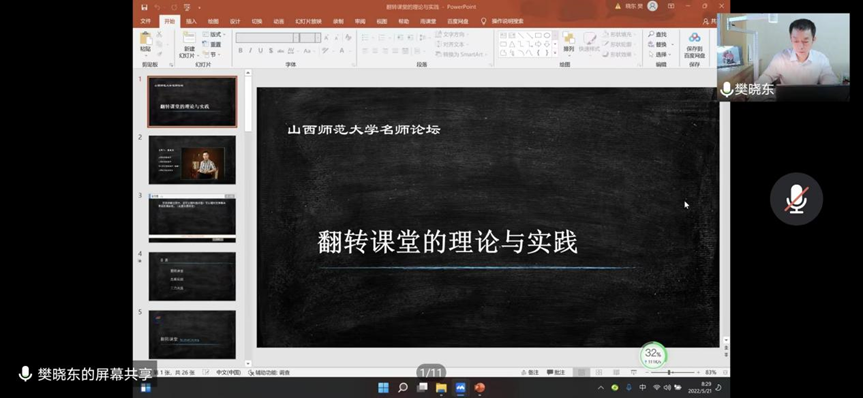Screen dimensions: 863x398
Task: Click the Find (查找) magnifier icon
Action: pyautogui.click(x=652, y=35)
